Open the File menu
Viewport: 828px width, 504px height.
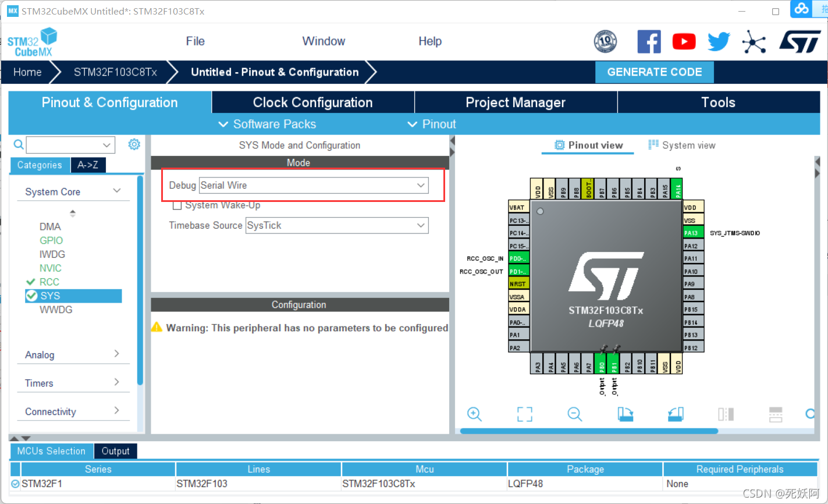(x=196, y=41)
